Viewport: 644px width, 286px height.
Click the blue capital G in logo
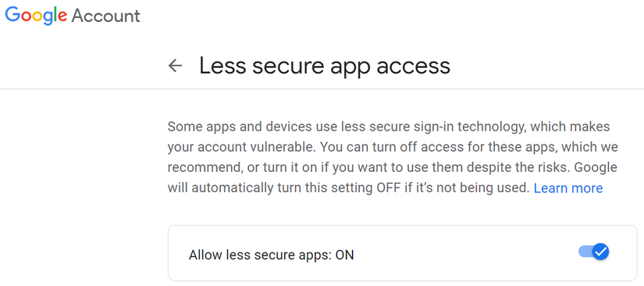click(x=12, y=14)
